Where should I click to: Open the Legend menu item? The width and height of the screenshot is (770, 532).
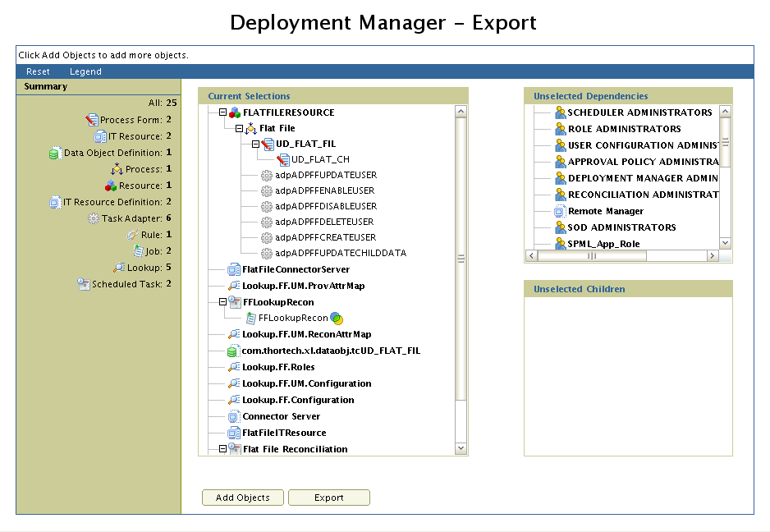tap(85, 71)
